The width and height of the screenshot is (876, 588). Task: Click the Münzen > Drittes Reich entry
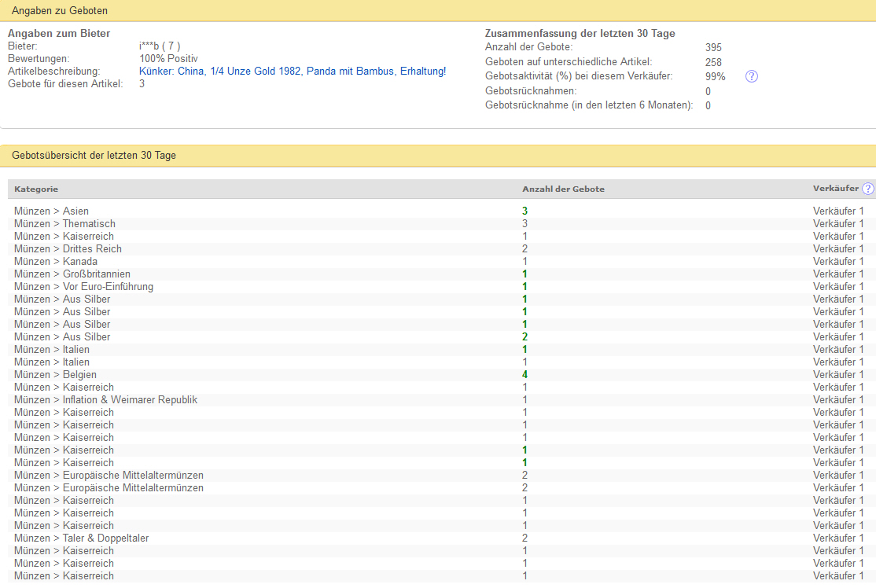pyautogui.click(x=68, y=249)
